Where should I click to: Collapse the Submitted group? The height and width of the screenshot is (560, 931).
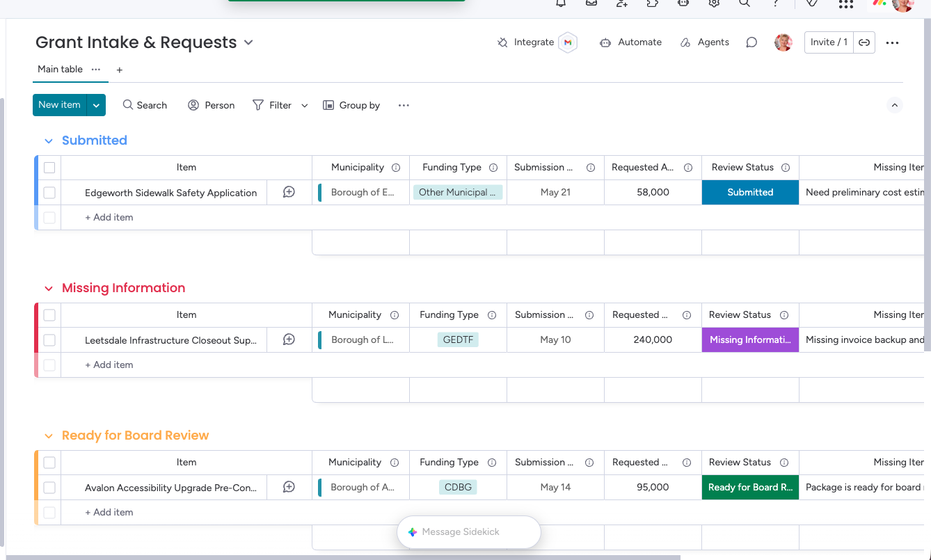click(x=49, y=141)
